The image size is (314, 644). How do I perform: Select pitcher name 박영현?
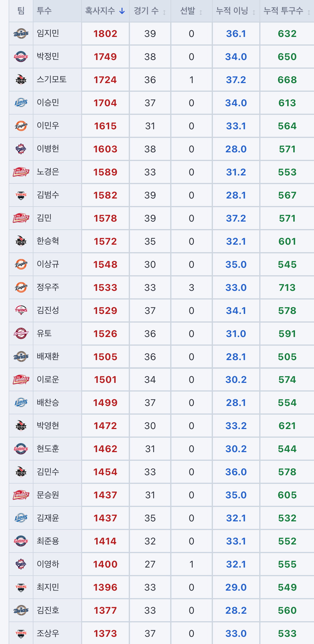[x=48, y=426]
